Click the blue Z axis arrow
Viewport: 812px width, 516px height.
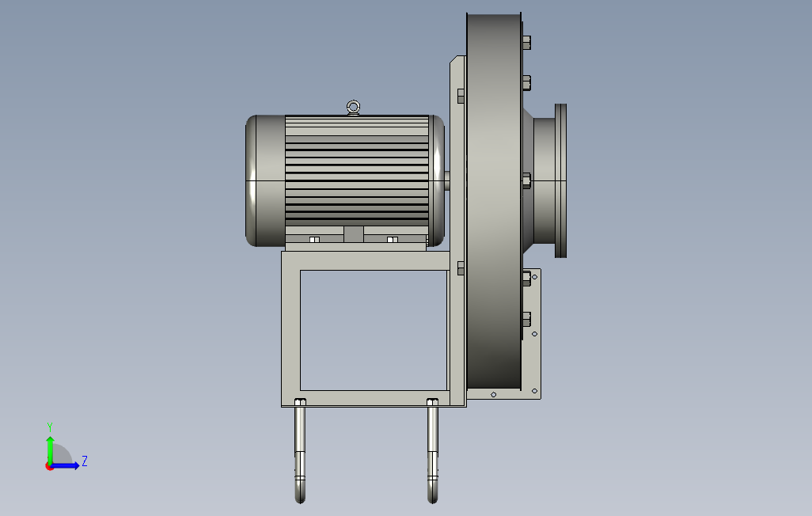tap(65, 466)
